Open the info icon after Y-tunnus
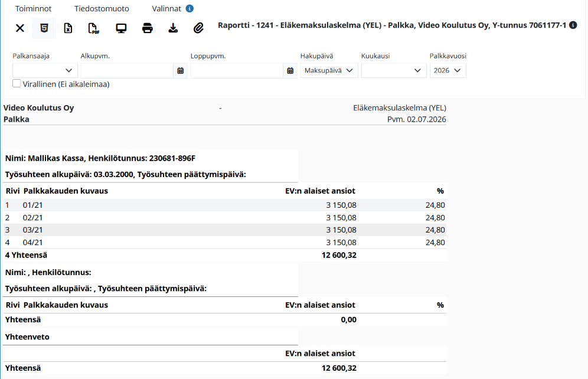588x379 pixels. (573, 25)
